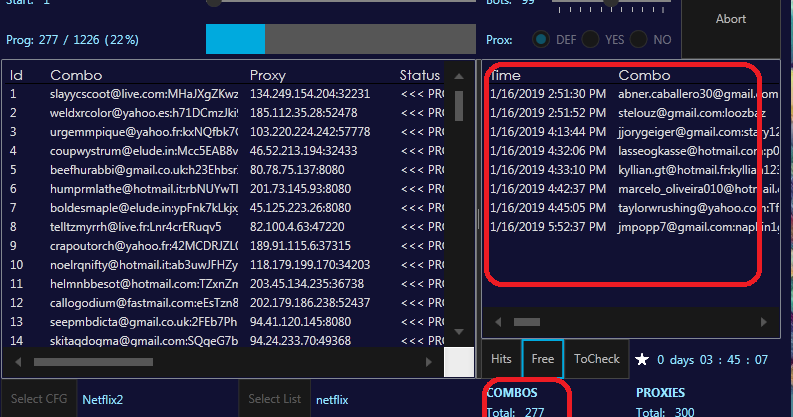Viewport: 793px width, 417px height.
Task: Click proxy 189.91.115.6:37315
Action: 300,246
